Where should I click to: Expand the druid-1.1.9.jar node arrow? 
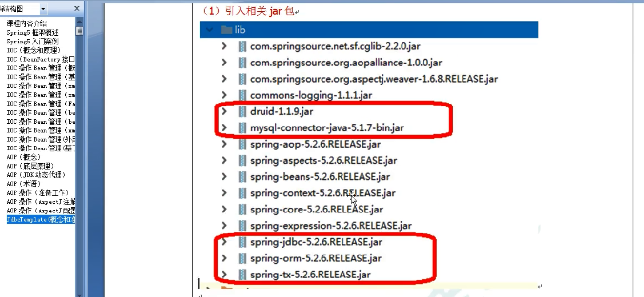click(x=224, y=111)
